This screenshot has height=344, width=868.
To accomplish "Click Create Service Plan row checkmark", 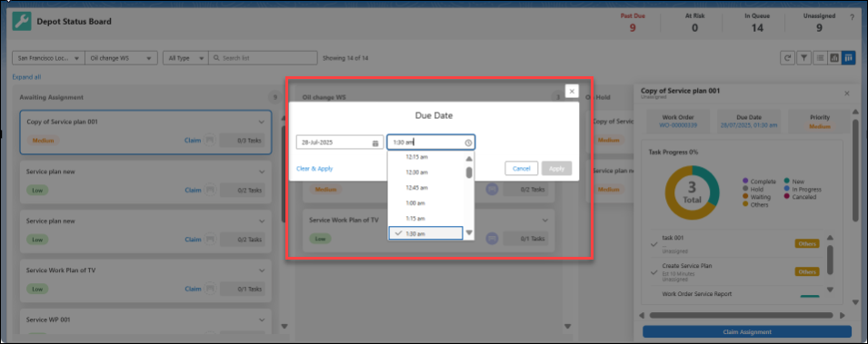I will pos(654,272).
